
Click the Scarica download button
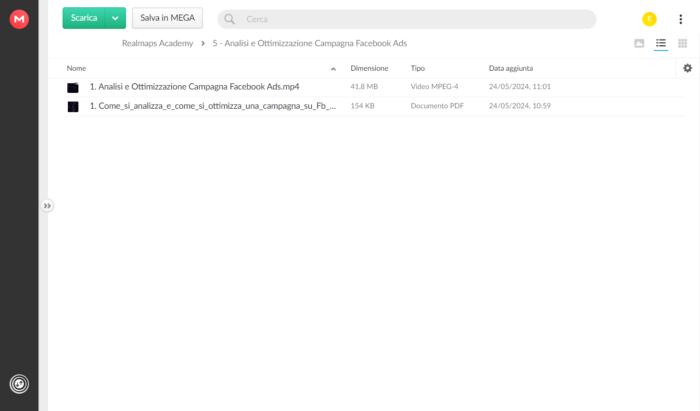coord(84,18)
